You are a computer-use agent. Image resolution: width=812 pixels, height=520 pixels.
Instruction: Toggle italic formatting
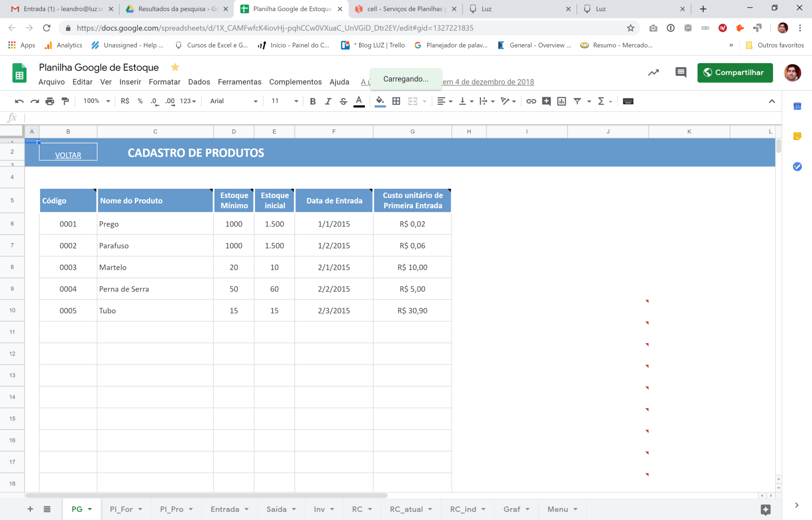click(328, 101)
